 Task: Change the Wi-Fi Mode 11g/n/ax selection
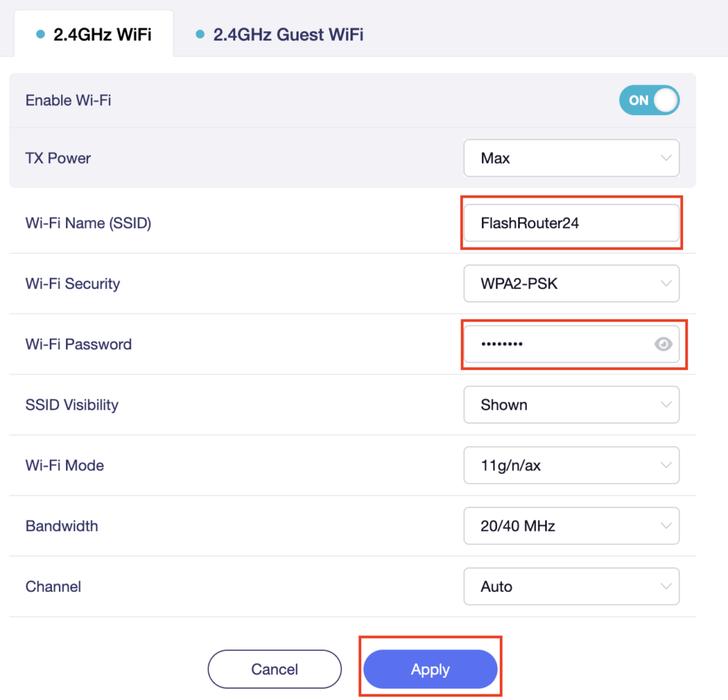pos(572,465)
